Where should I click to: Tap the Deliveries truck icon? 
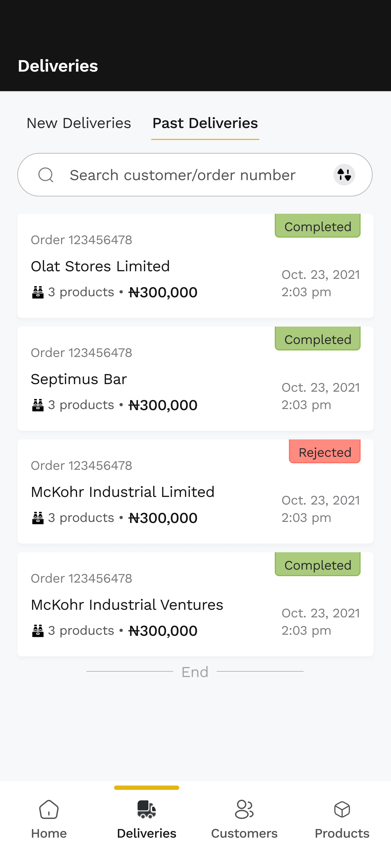click(x=146, y=809)
